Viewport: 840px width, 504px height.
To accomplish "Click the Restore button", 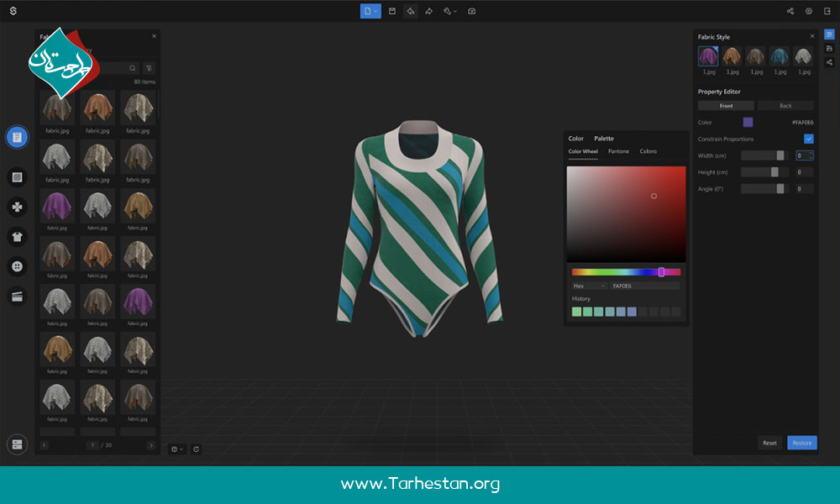I will pos(802,443).
